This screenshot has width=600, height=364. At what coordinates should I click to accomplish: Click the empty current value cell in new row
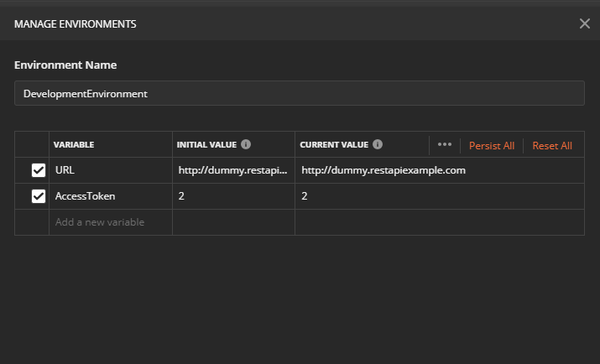[438, 222]
